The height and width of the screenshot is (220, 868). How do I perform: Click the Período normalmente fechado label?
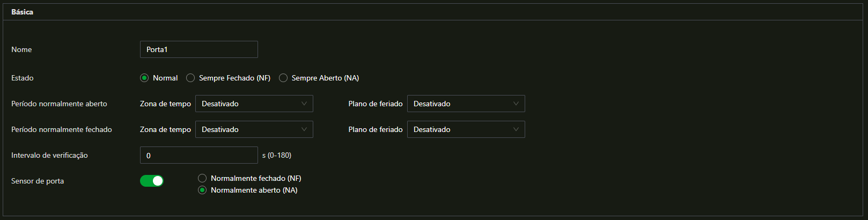(x=62, y=129)
